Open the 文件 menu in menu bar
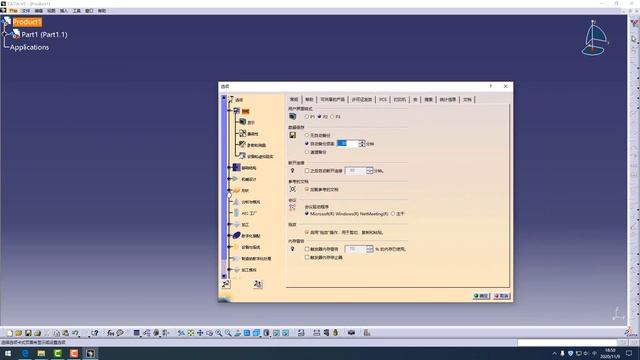 pyautogui.click(x=26, y=11)
